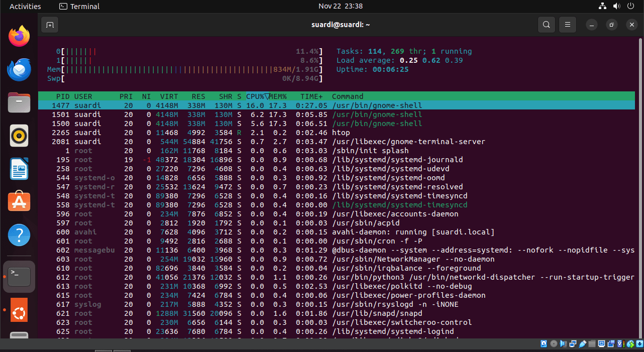Screen dimensions: 644x352
Task: Sort by MEM% column header
Action: [x=277, y=96]
